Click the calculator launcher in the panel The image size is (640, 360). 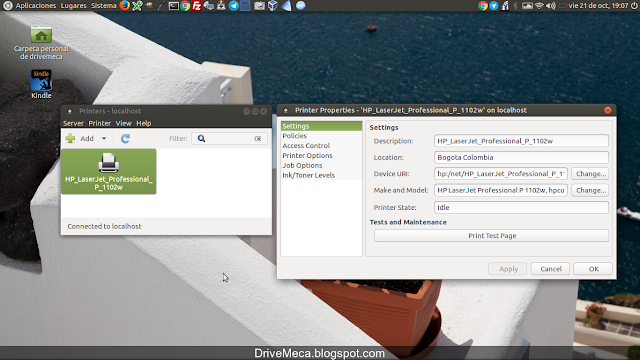(245, 6)
